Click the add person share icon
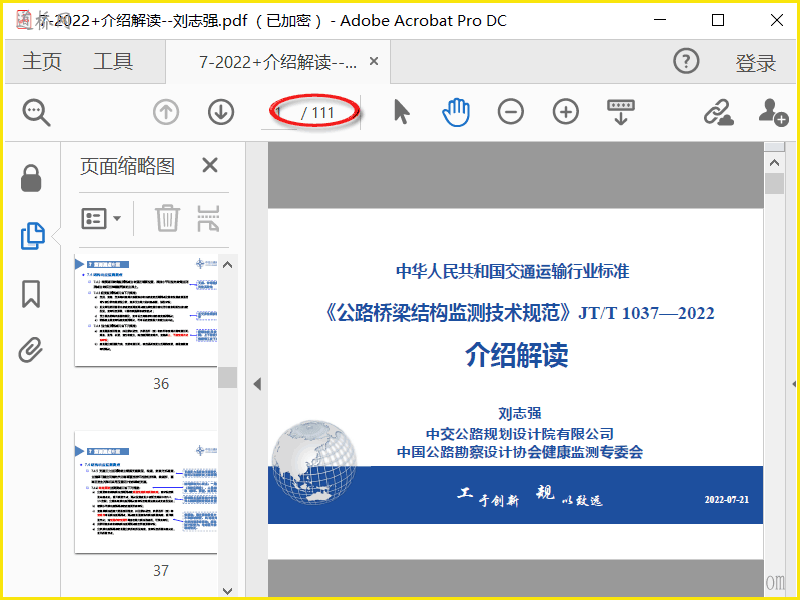Image resolution: width=800 pixels, height=600 pixels. pyautogui.click(x=773, y=112)
